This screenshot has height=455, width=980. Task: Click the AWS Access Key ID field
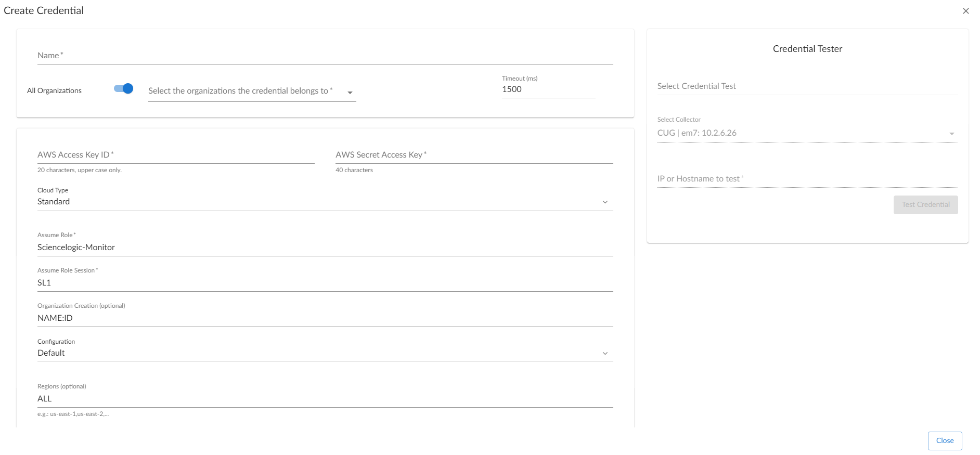coord(175,155)
